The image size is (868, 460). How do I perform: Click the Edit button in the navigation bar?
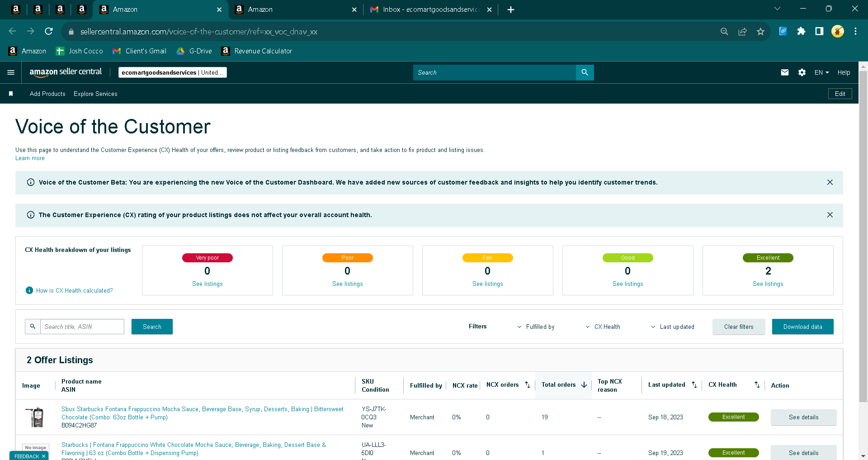[x=840, y=94]
